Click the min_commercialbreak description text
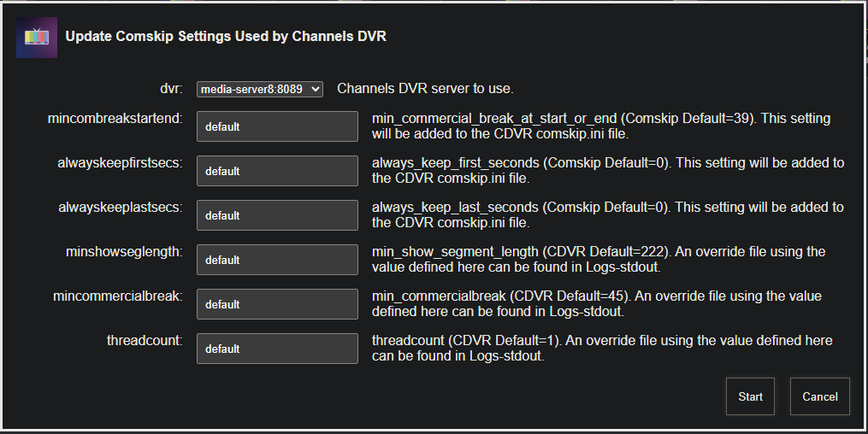 (x=597, y=303)
